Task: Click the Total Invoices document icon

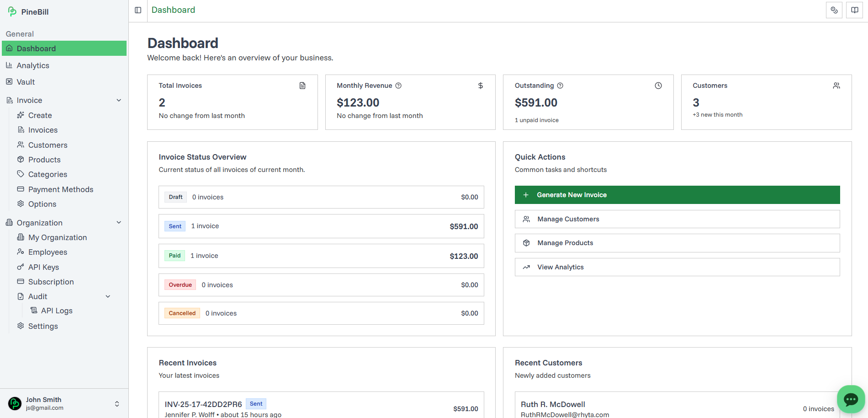Action: pos(302,86)
